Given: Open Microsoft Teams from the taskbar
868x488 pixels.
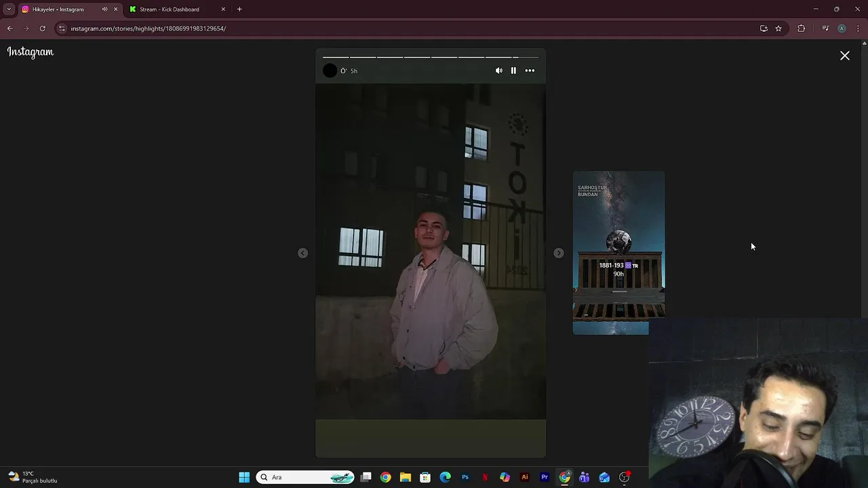Looking at the screenshot, I should pyautogui.click(x=584, y=477).
